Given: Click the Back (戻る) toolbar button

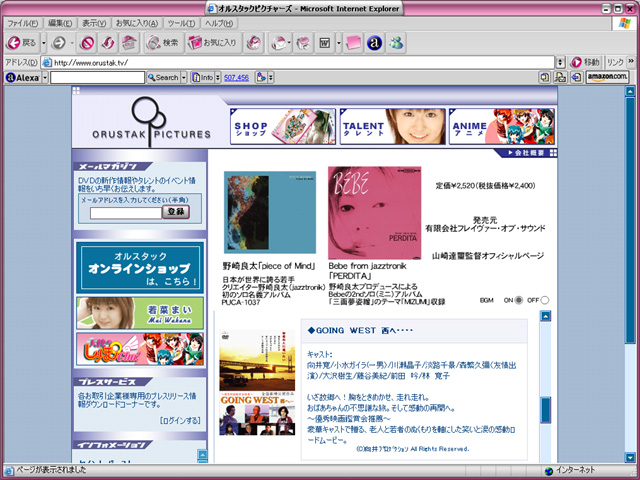Looking at the screenshot, I should pyautogui.click(x=22, y=43).
